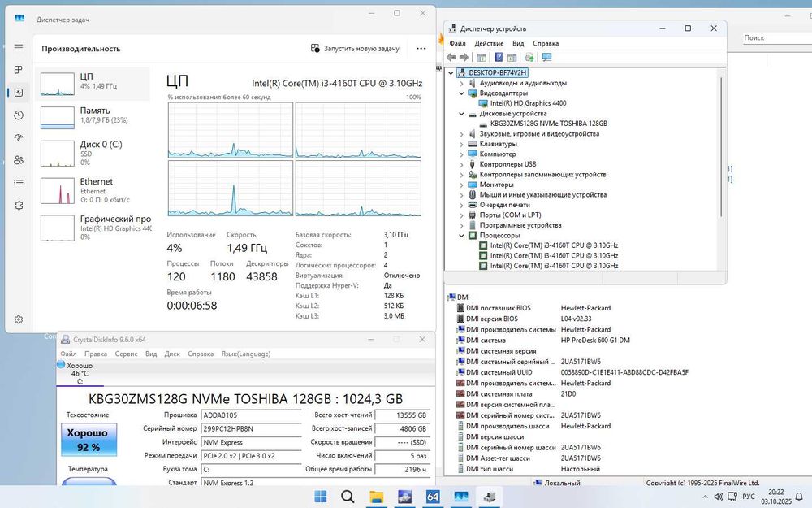Viewport: 812px width, 508px height.
Task: Switch to AIDA64 taskbar icon
Action: (x=433, y=497)
